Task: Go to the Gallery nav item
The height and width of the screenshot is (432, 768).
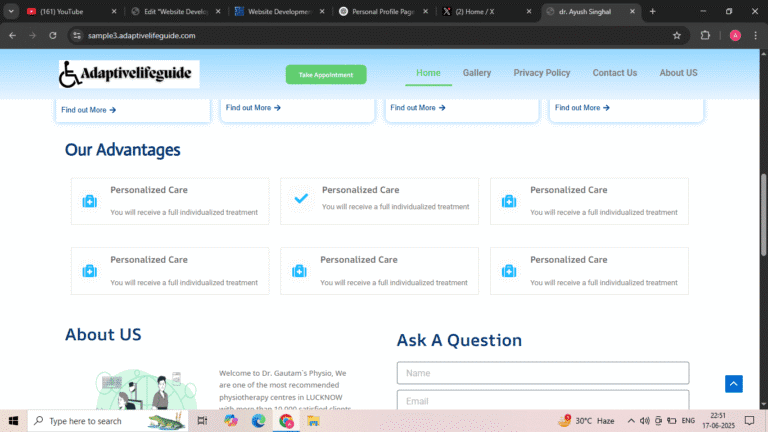Action: click(x=477, y=73)
